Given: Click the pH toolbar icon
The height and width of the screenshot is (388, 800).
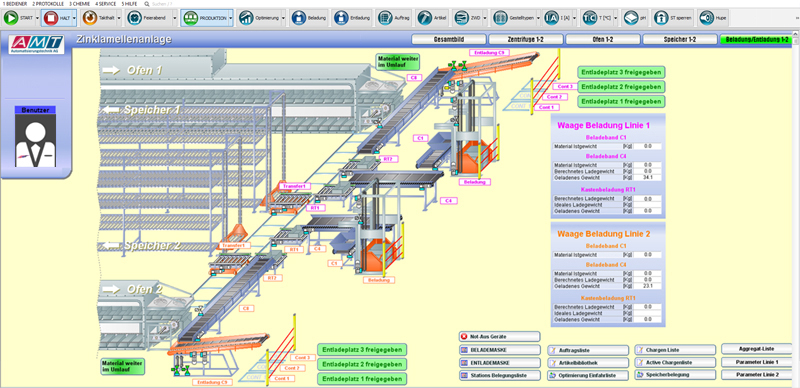Looking at the screenshot, I should [x=631, y=18].
